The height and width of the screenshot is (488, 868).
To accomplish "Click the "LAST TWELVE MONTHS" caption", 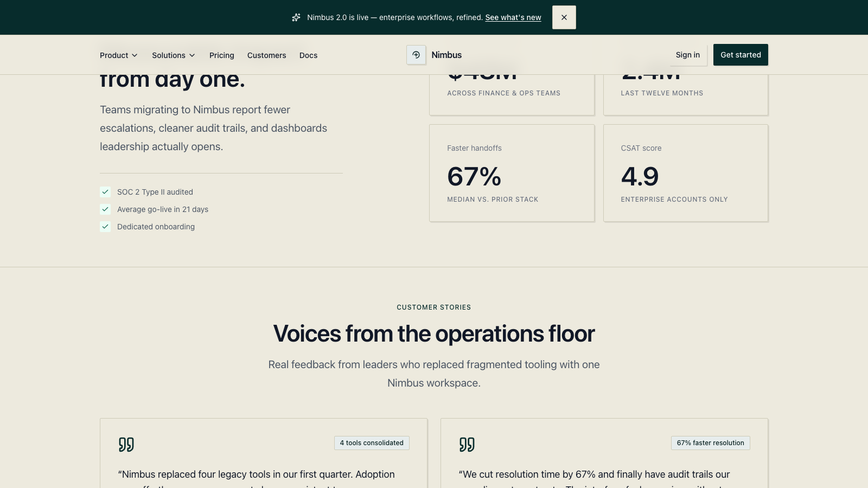I will (x=662, y=93).
